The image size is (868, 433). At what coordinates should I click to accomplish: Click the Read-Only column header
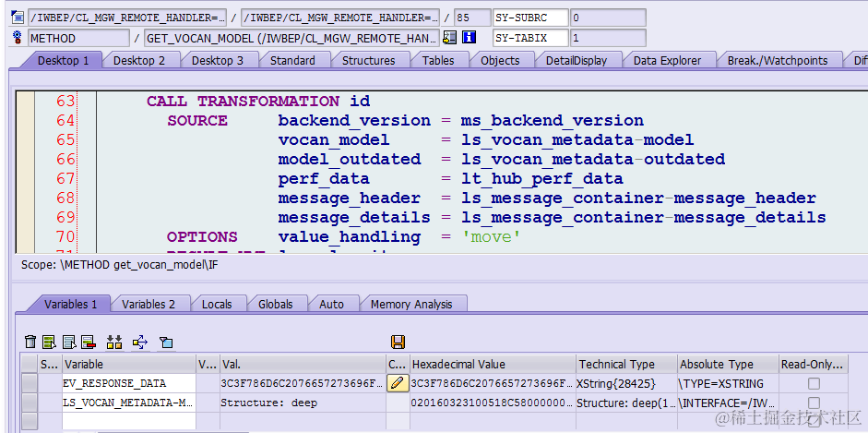[814, 365]
